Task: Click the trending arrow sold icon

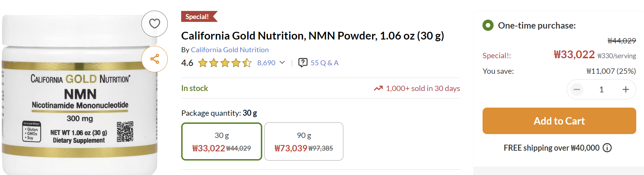Action: click(378, 88)
